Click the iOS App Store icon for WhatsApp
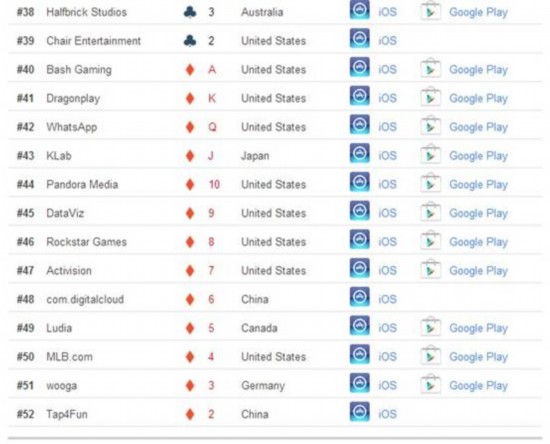This screenshot has height=444, width=550. [360, 124]
